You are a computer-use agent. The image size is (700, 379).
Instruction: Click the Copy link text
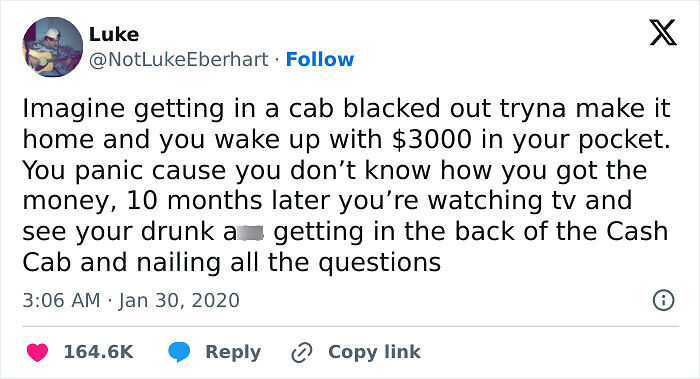pos(374,352)
